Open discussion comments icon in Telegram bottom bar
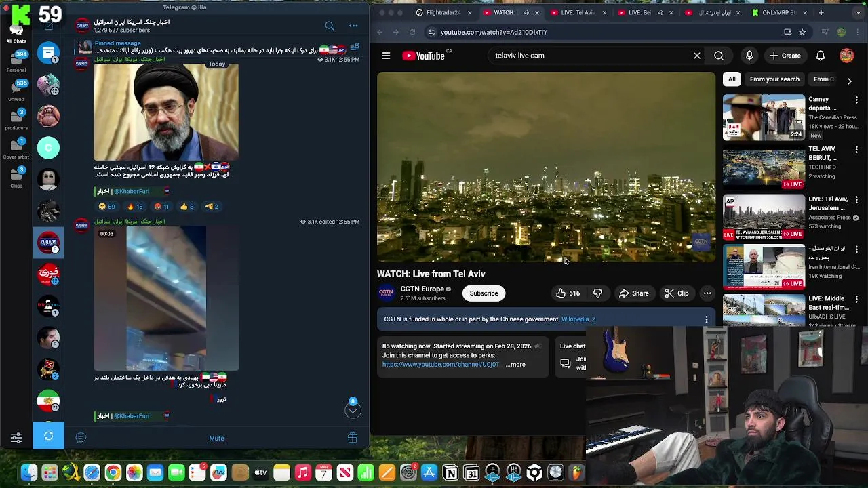 coord(81,438)
